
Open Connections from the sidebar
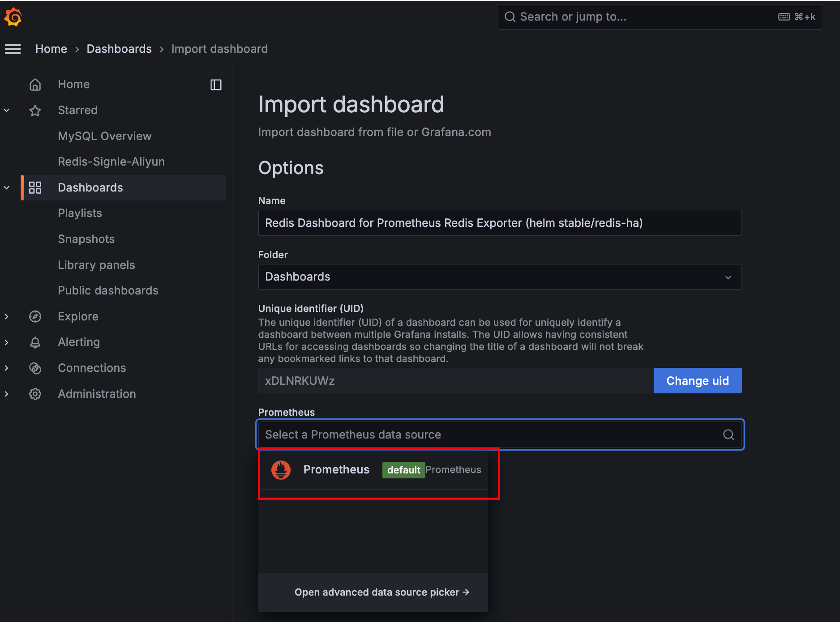point(92,368)
